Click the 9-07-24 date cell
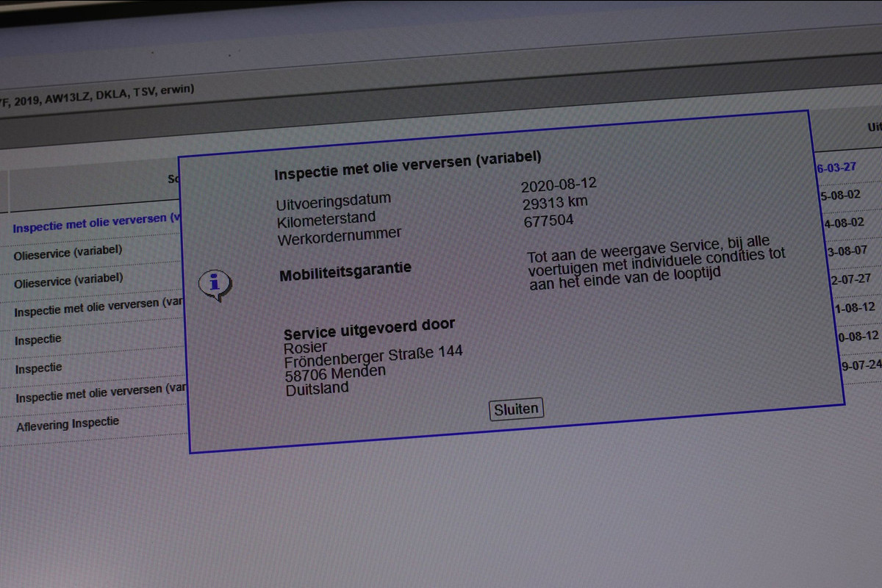 (x=860, y=364)
